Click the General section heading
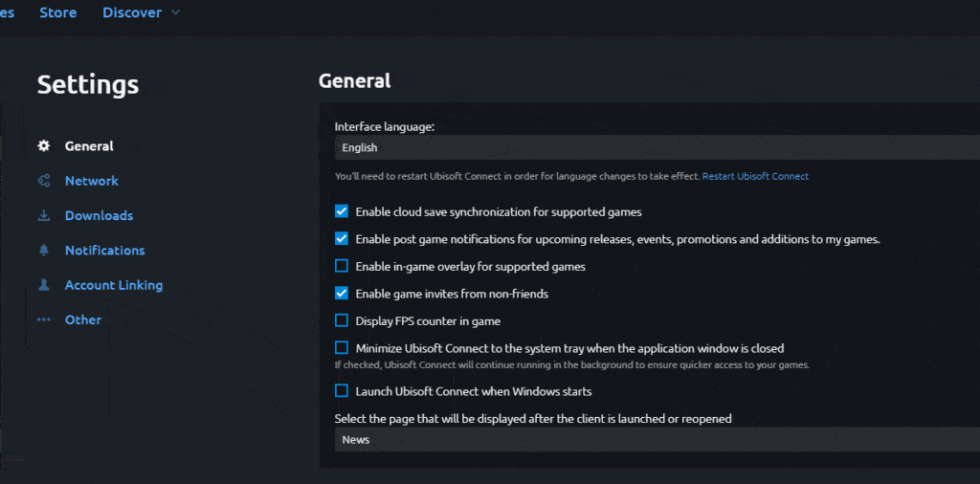Screen dimensions: 980x484 coord(354,80)
